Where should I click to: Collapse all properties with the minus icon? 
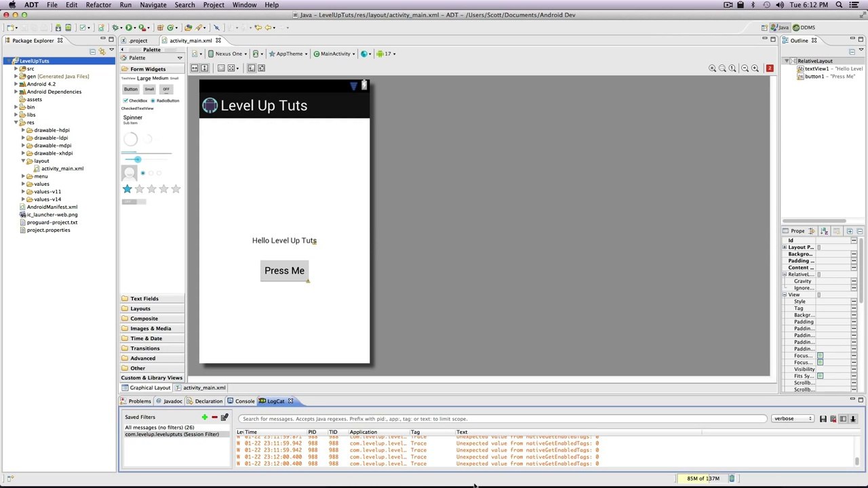point(859,231)
